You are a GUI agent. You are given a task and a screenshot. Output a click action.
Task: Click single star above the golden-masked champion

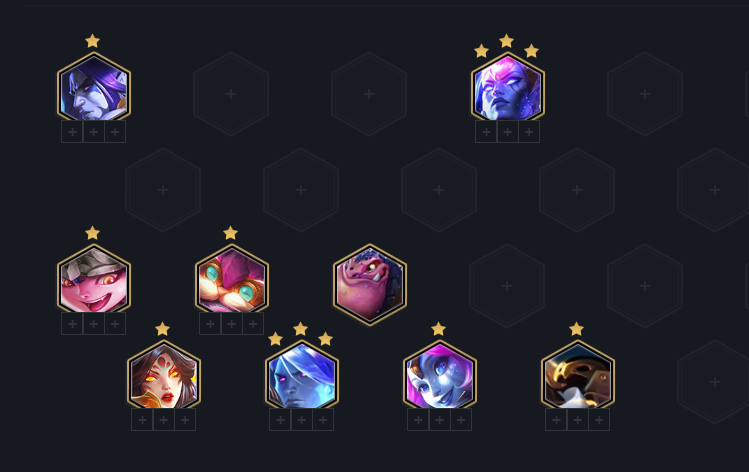[x=577, y=329]
